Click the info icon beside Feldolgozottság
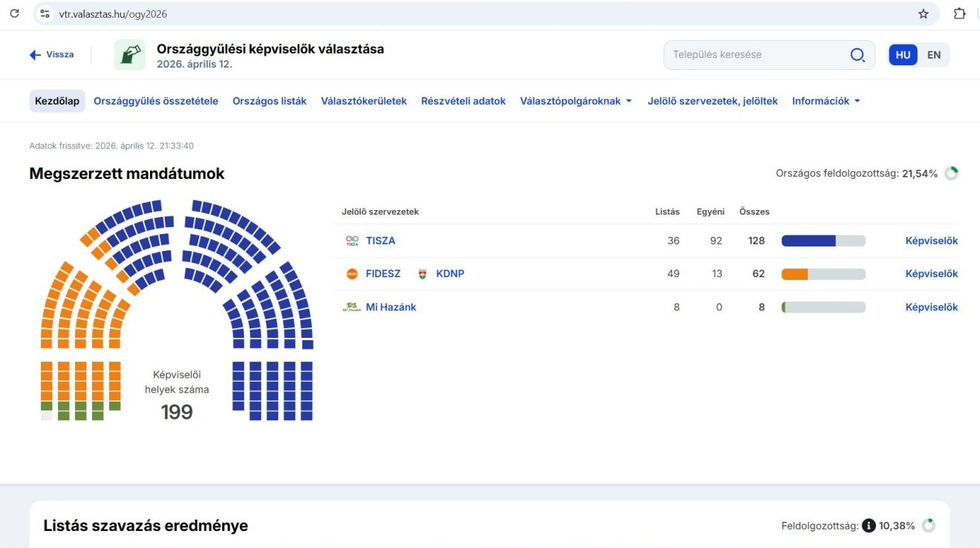This screenshot has height=548, width=980. point(869,526)
